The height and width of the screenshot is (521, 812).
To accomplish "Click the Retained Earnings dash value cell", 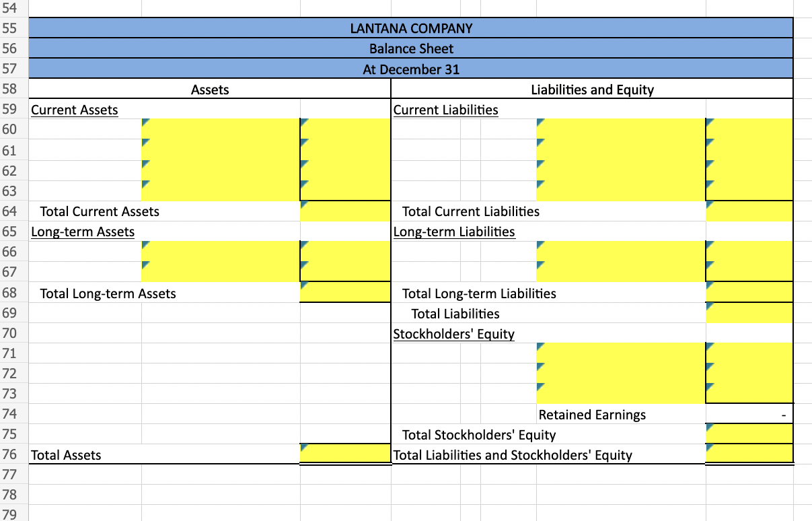I will (x=748, y=415).
